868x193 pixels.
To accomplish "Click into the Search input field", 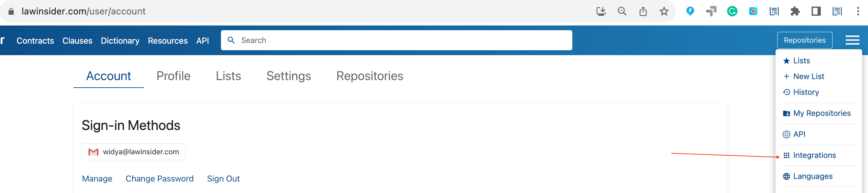I will pos(396,40).
